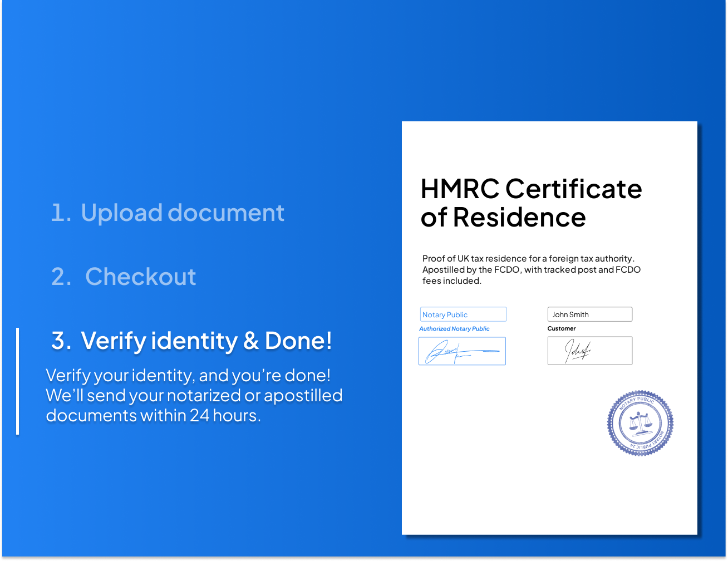
Task: Click the "Customer" label above the signature
Action: click(x=562, y=328)
